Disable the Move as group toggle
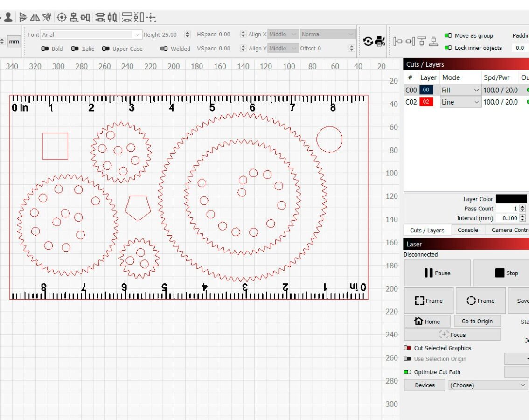Viewport: 529px width, 420px height. (x=448, y=35)
